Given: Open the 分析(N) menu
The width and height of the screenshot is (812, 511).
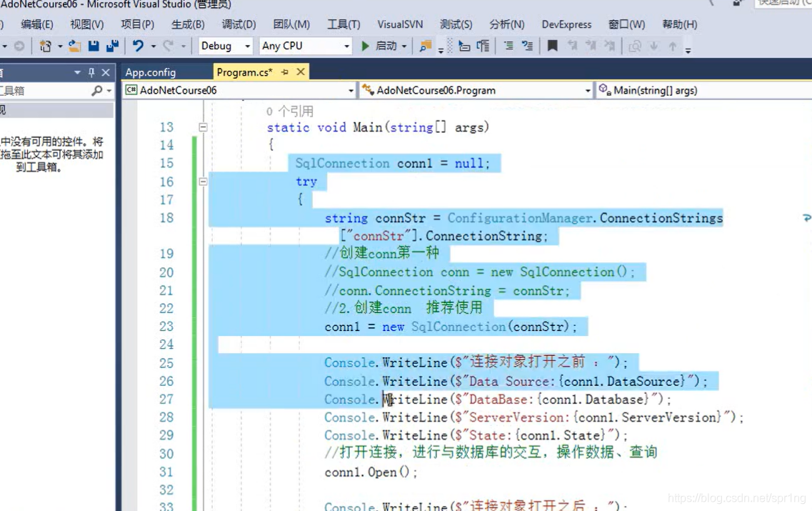Looking at the screenshot, I should point(507,24).
